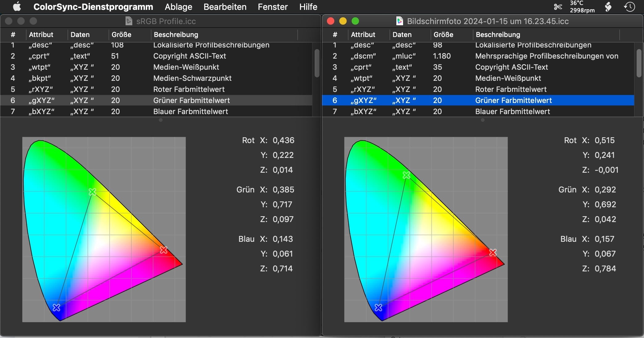Click the 36°C 2998rpm temperature monitor
Screen dimensions: 644x338
pos(582,7)
